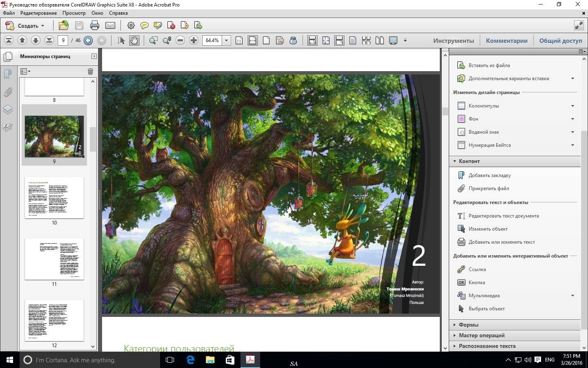Open thumbnails options menu dropdown
This screenshot has height=368, width=588.
[25, 71]
